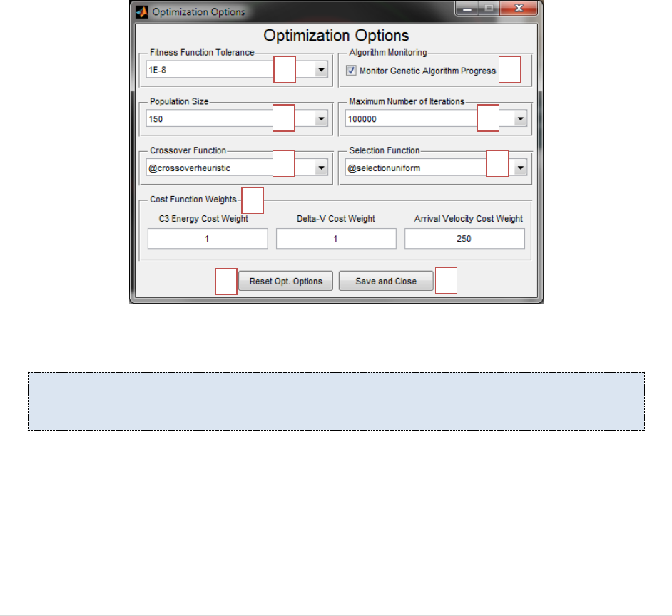This screenshot has height=616, width=672.
Task: Expand the Population Size dropdown arrow
Action: (321, 118)
